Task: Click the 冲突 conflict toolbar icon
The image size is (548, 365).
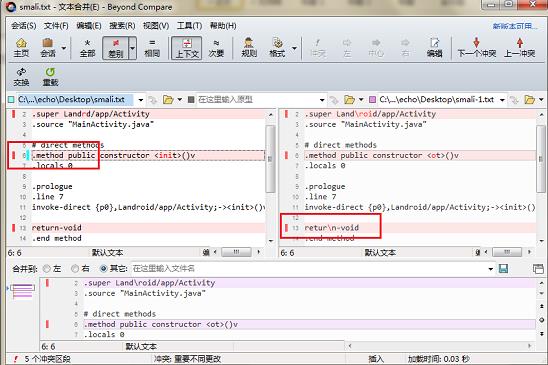Action: pos(318,48)
